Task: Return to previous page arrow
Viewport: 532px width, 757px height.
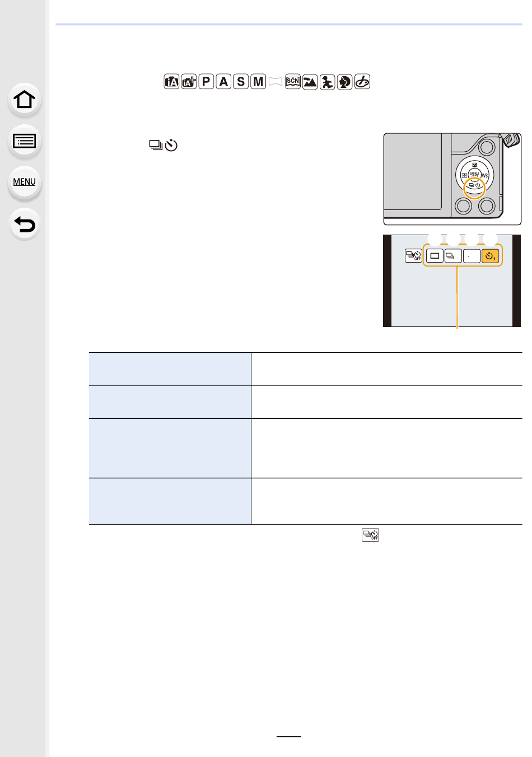Action: [25, 224]
